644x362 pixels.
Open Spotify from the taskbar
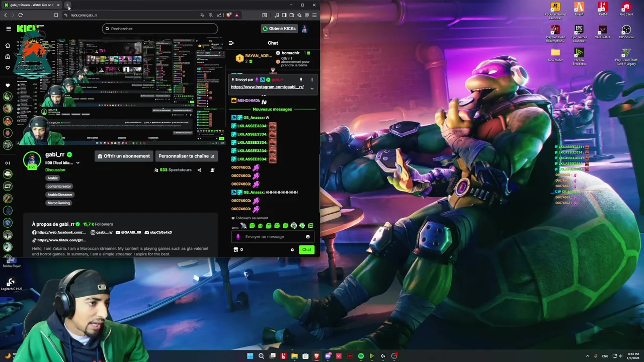pyautogui.click(x=361, y=356)
